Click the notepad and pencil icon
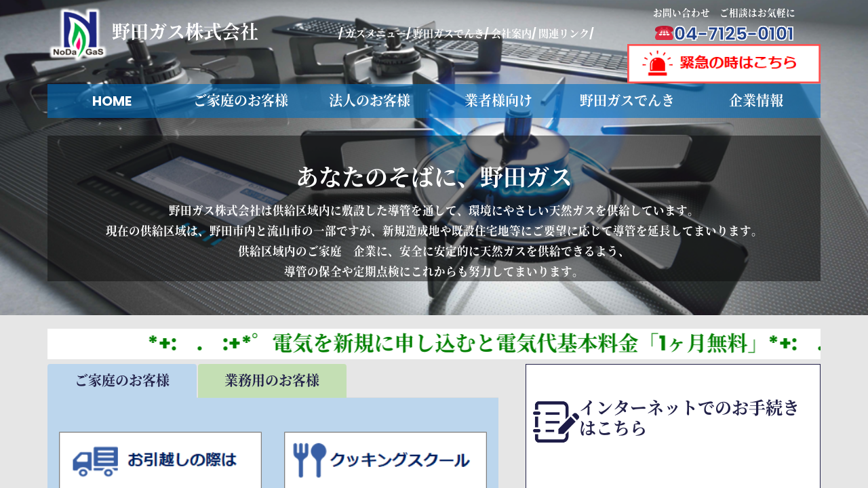 [555, 422]
